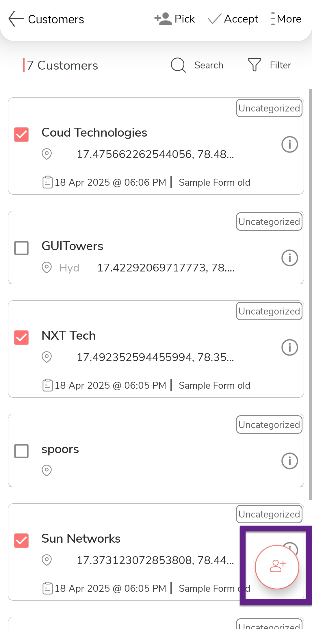Open Sample Form old on NXT Tech
312x644 pixels.
pos(214,386)
